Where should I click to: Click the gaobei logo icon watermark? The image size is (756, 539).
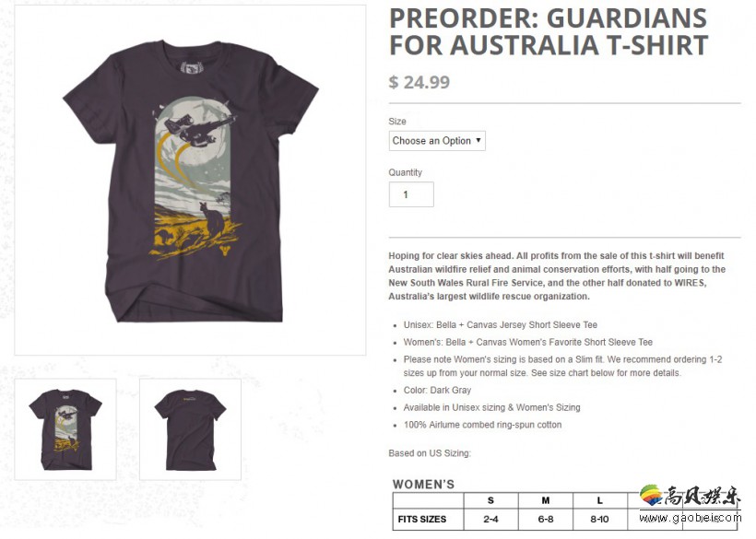click(x=652, y=496)
